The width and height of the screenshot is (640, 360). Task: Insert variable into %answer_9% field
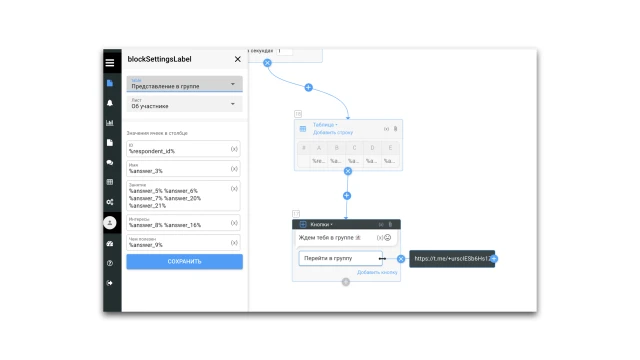(234, 243)
